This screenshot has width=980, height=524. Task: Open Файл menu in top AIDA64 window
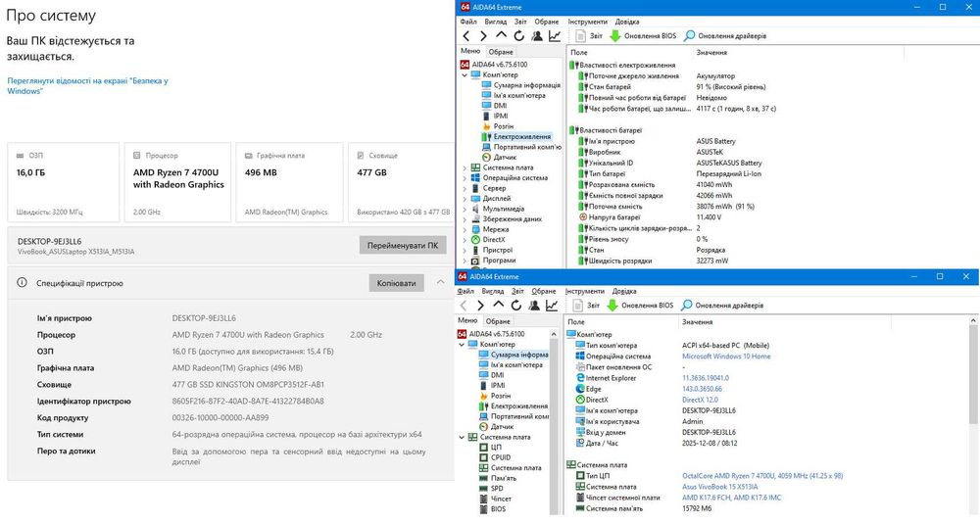468,22
